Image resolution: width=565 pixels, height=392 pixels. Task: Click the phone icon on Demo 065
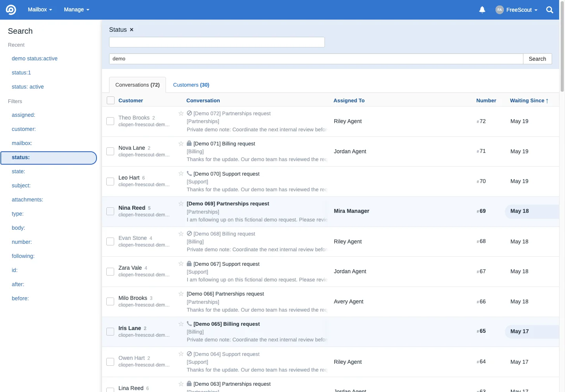[189, 323]
